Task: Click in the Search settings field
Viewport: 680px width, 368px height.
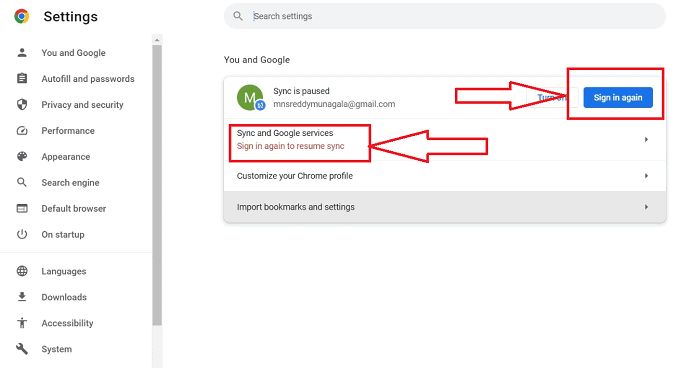Action: (445, 16)
